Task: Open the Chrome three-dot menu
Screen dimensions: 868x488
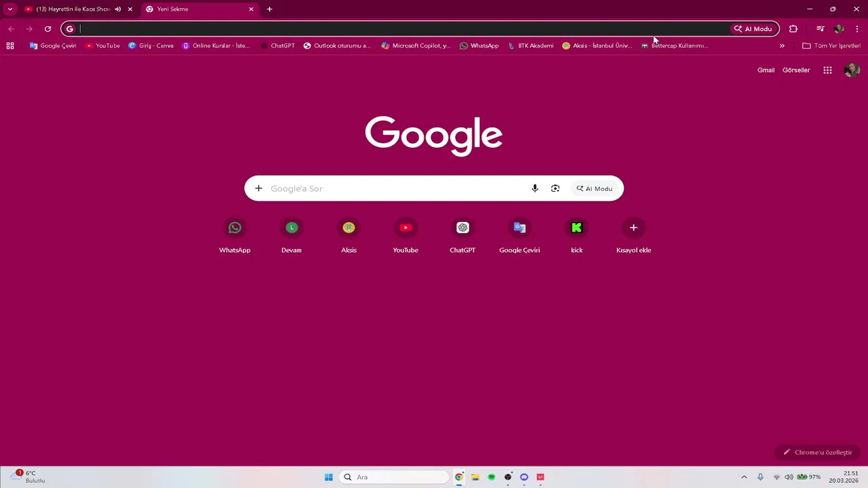Action: pos(857,28)
